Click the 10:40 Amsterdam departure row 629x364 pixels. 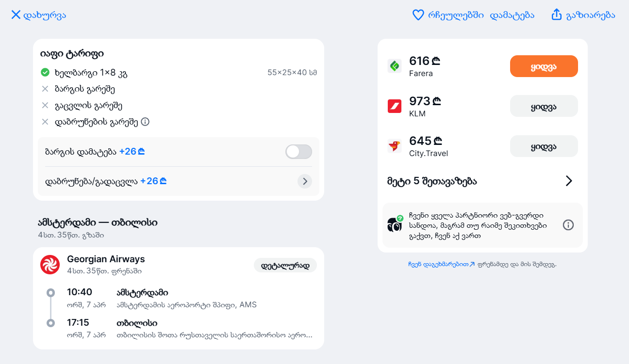tap(178, 298)
